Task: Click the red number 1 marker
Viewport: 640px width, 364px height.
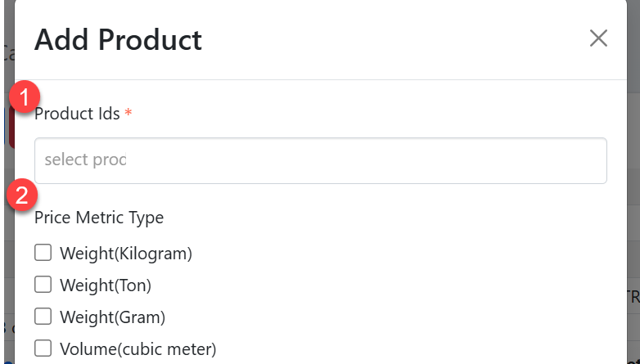Action: (25, 97)
